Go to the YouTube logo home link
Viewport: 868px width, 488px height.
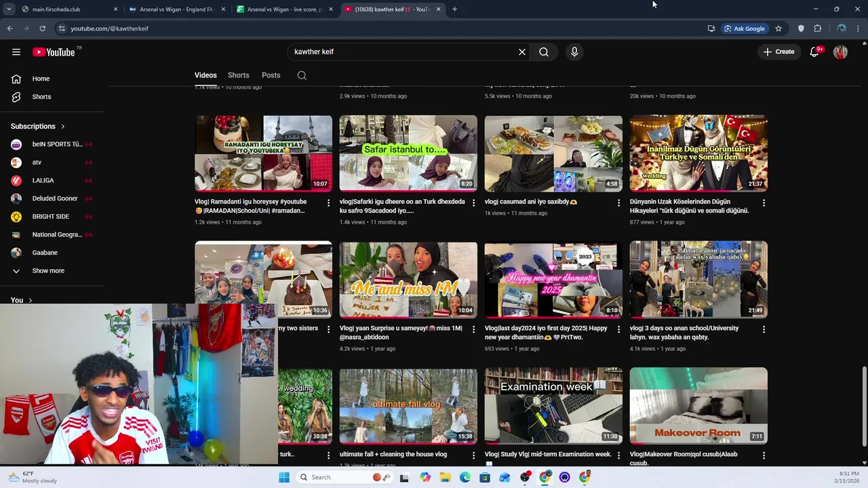(x=54, y=52)
